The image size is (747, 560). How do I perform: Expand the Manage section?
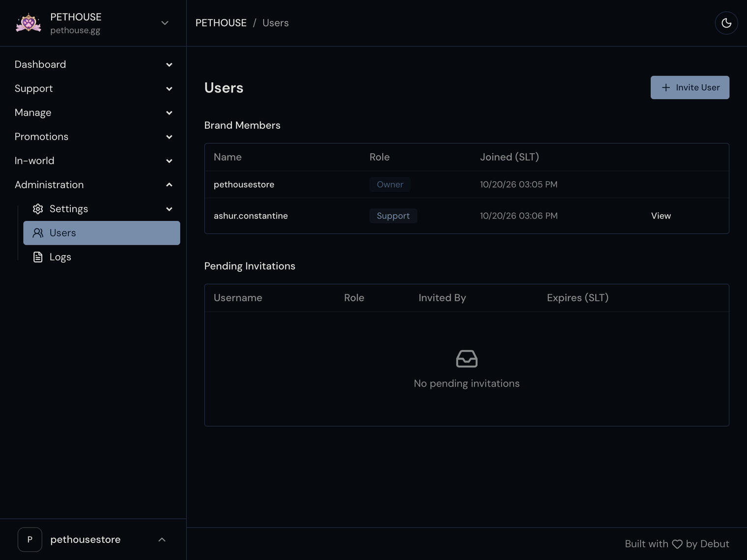pyautogui.click(x=169, y=113)
